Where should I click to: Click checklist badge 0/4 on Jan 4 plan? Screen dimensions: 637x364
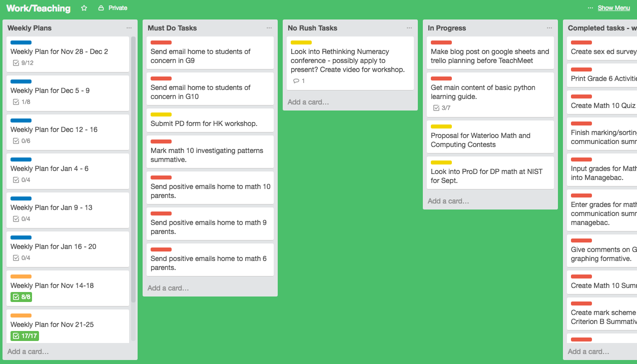pyautogui.click(x=22, y=180)
